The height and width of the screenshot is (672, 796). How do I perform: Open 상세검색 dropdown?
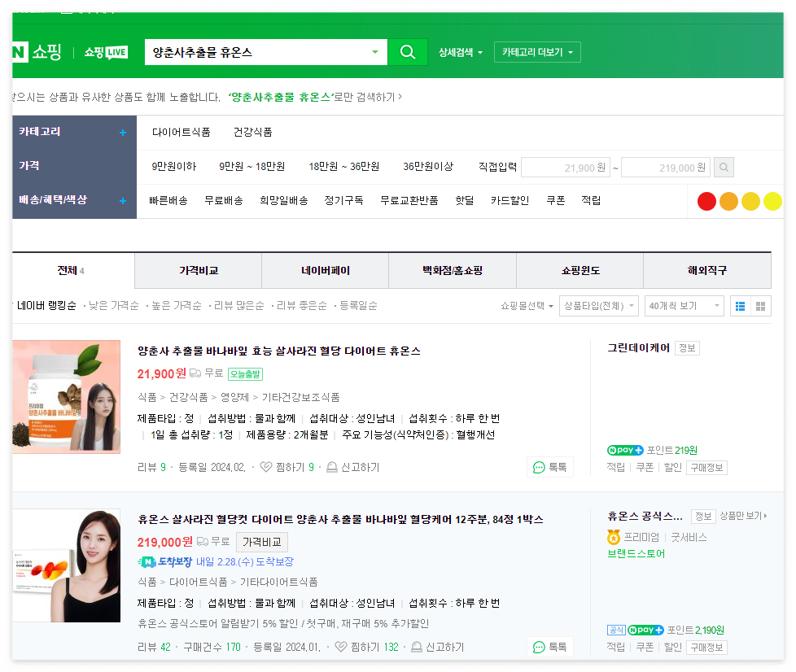tap(461, 52)
